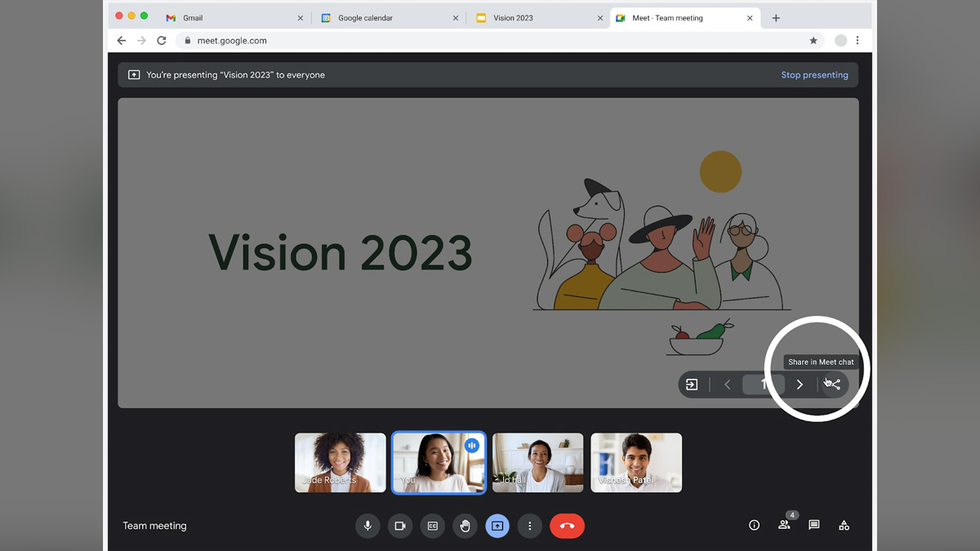980x551 pixels.
Task: Open the Meet chat panel
Action: (813, 526)
